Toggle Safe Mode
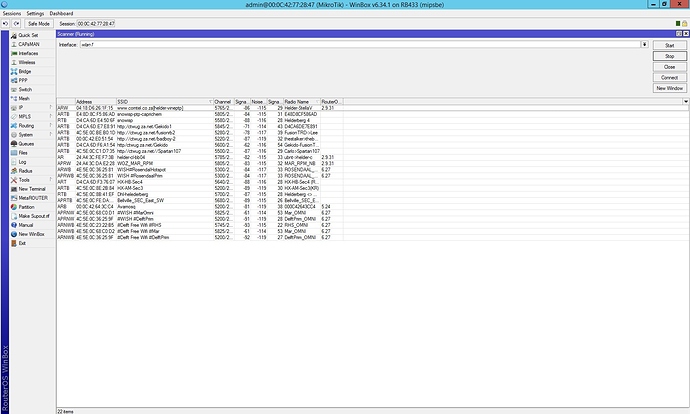 tap(39, 21)
